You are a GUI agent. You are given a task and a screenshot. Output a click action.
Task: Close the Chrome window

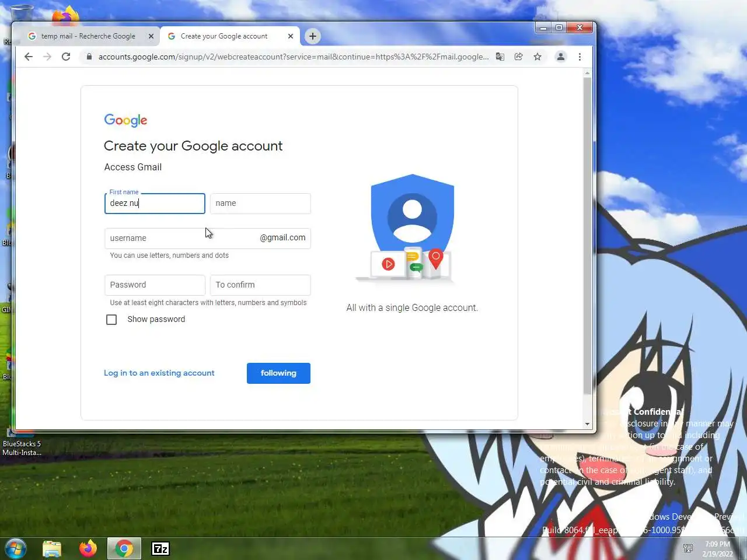580,27
